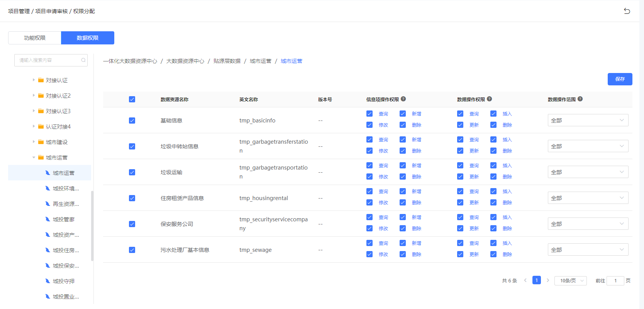
Task: Click the last blue breadcrumb 城市运营
Action: pyautogui.click(x=291, y=61)
